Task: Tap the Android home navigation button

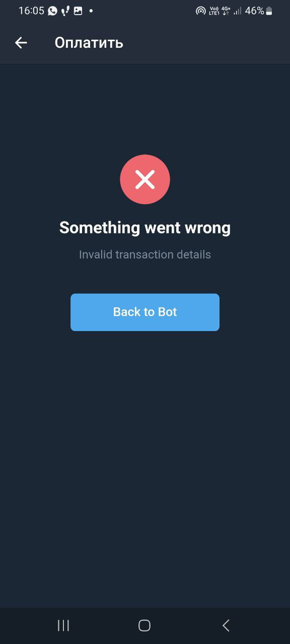Action: [x=144, y=625]
